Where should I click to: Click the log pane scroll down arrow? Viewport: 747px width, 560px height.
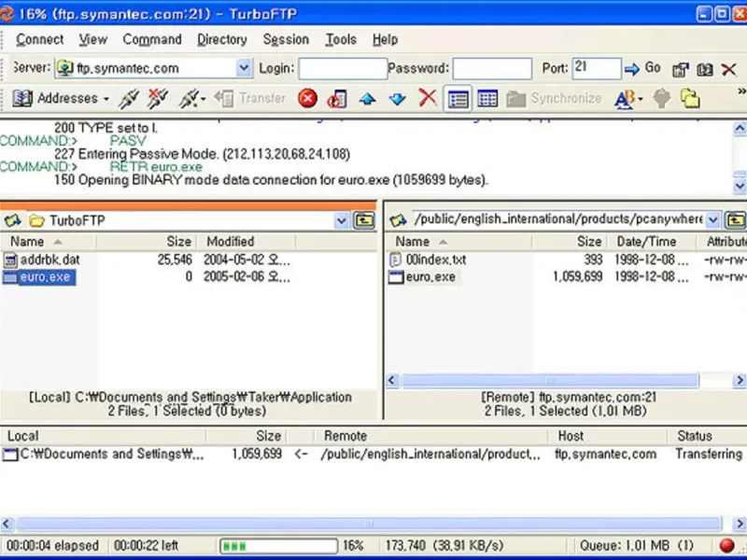740,186
